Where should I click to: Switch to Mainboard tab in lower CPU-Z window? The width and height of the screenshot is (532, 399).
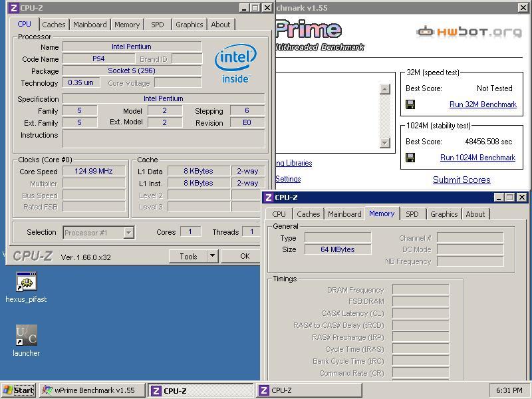(344, 214)
